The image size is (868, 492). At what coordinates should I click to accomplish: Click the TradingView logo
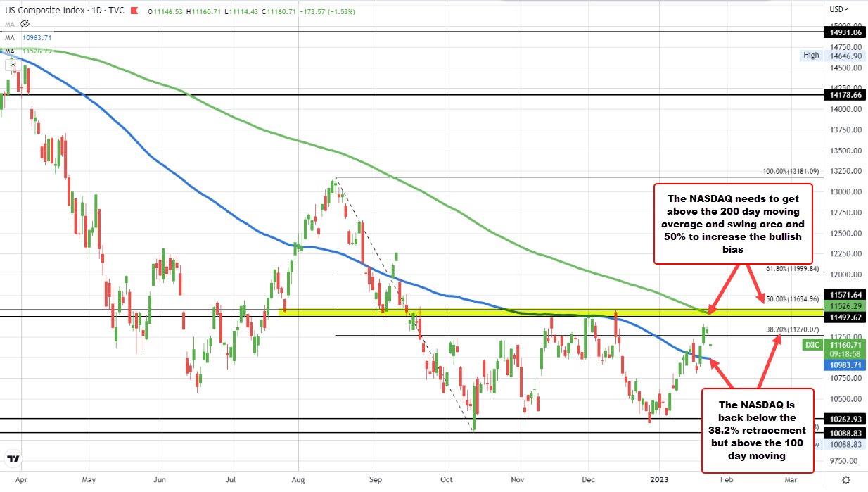click(13, 460)
